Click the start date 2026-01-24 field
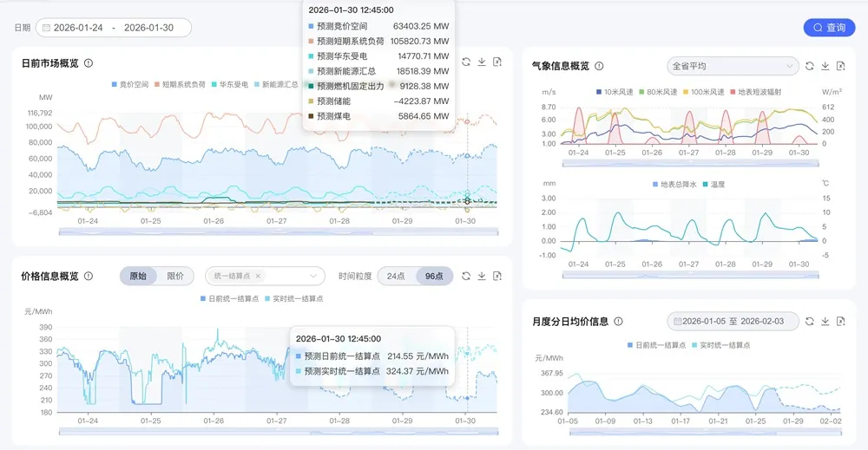This screenshot has height=450, width=868. pyautogui.click(x=78, y=28)
